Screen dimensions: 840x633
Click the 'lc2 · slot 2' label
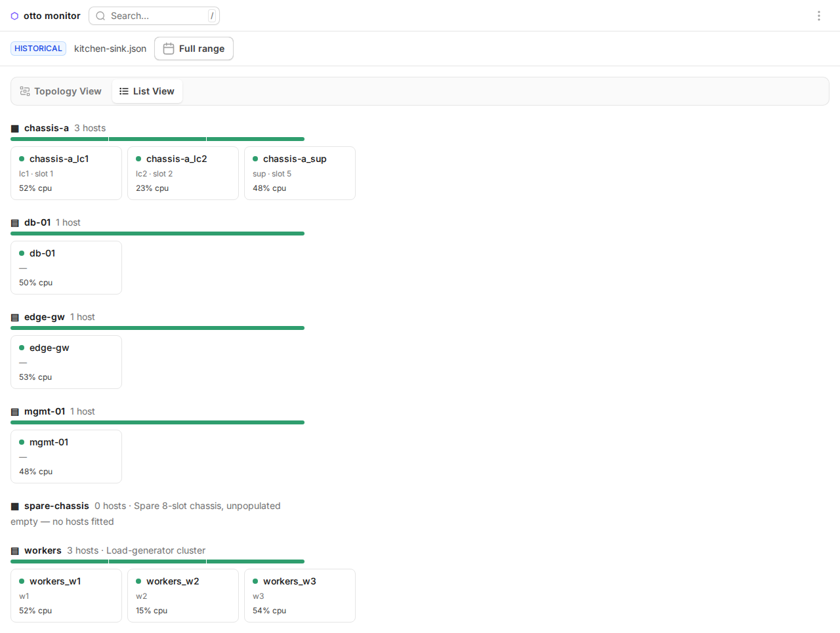point(154,174)
